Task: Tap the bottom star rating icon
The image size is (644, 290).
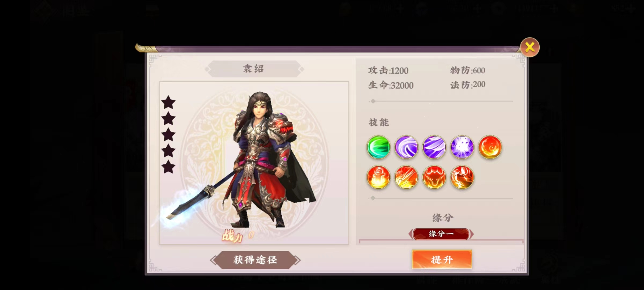Action: tap(168, 167)
